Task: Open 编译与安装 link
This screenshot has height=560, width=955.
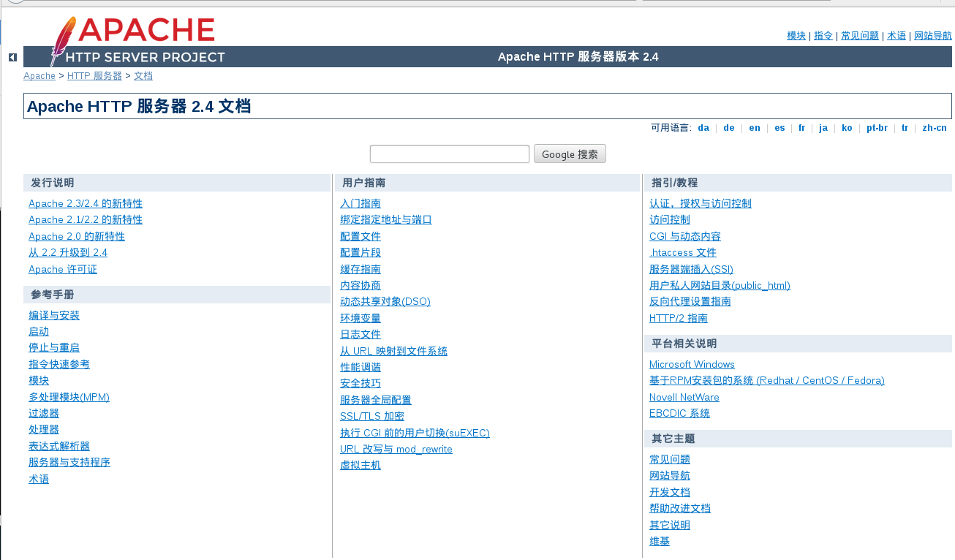Action: coord(54,315)
